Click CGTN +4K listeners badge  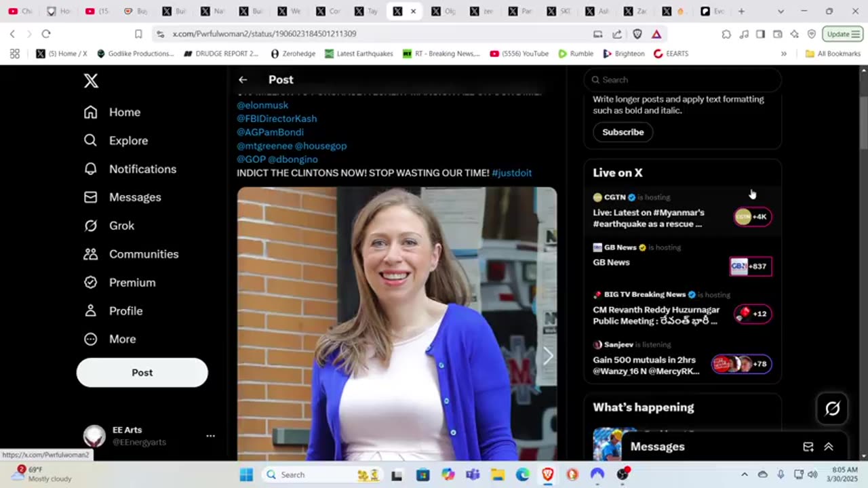tap(753, 217)
